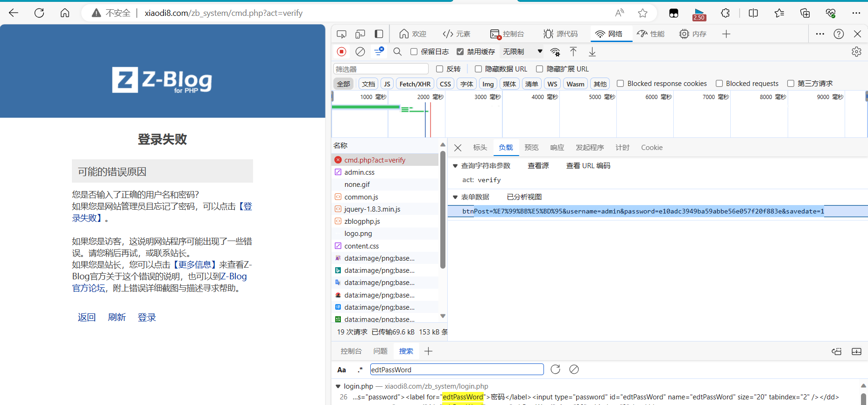Toggle device emulation icon in DevTools
Screen dimensions: 868x405
(360, 34)
